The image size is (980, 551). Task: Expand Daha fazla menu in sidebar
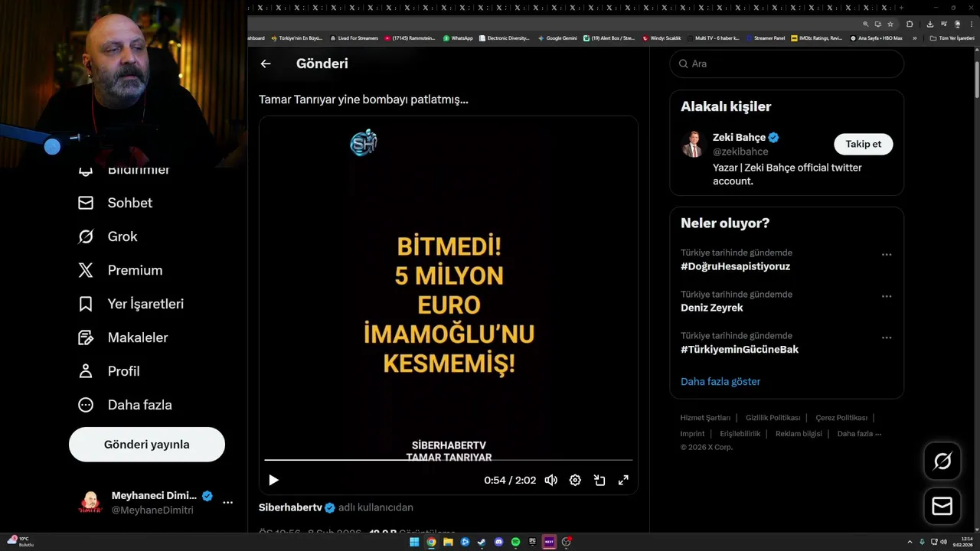(x=125, y=405)
